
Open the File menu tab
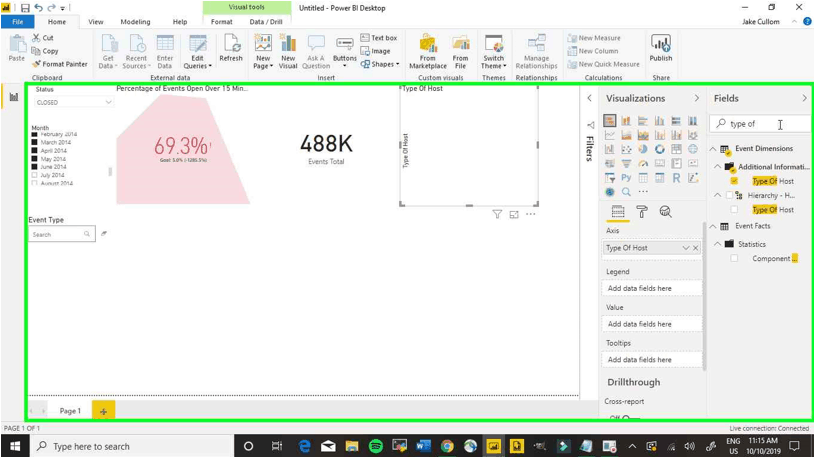click(18, 22)
